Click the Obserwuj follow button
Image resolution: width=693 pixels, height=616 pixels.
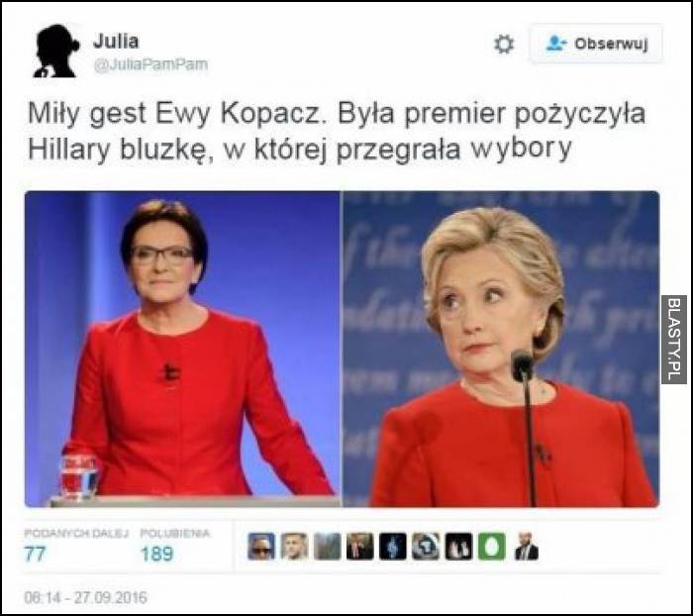(x=596, y=44)
